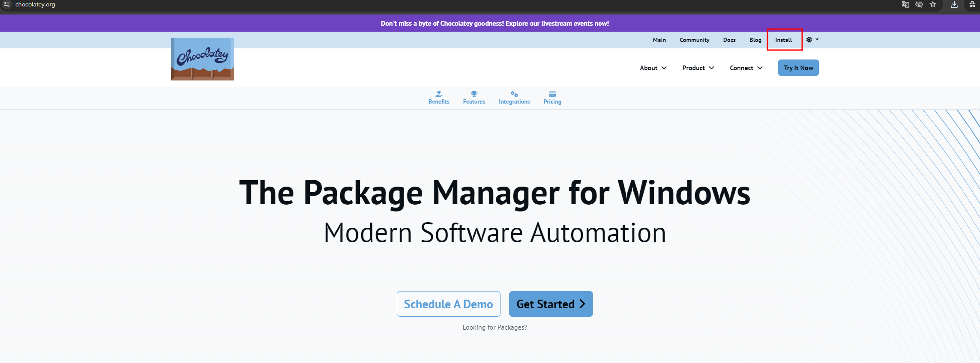This screenshot has width=980, height=363.
Task: Click the Get Started button
Action: pos(551,304)
